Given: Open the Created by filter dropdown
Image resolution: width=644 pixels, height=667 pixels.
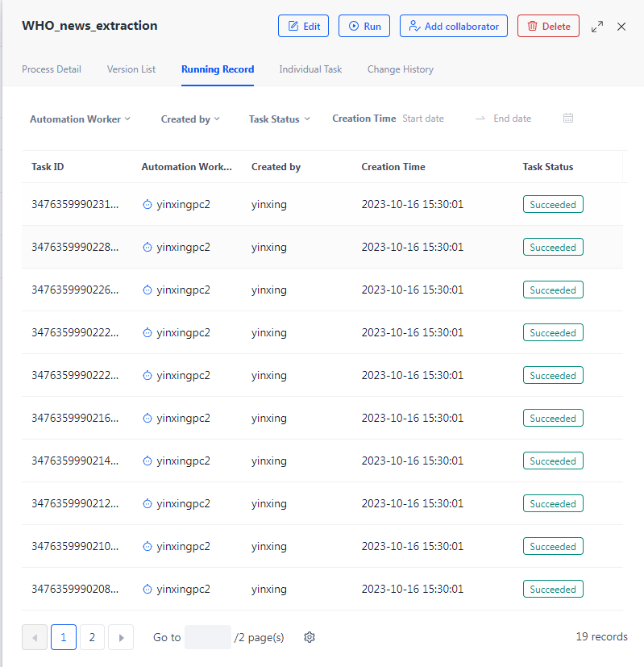Looking at the screenshot, I should (190, 119).
